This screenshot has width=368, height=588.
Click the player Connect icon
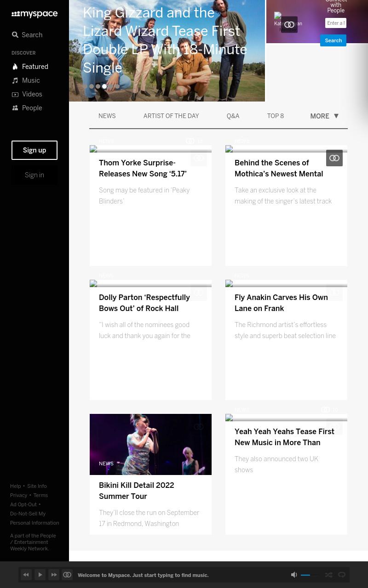tap(67, 575)
